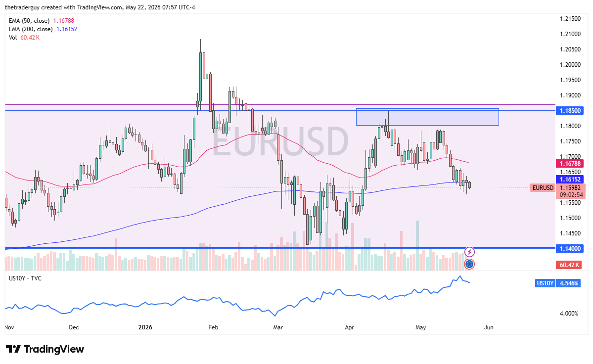Click the 1.17500 price axis label
Viewport: 593px width, 364px height.
coord(570,141)
